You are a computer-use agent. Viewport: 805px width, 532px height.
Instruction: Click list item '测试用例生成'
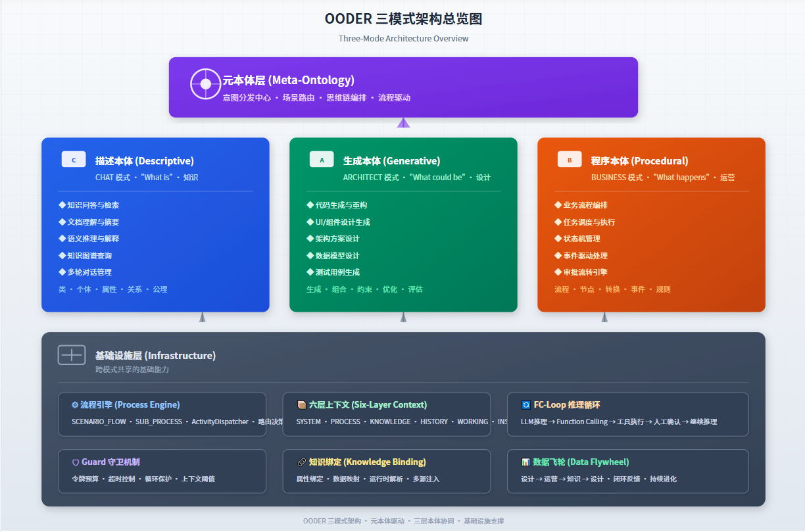point(333,272)
